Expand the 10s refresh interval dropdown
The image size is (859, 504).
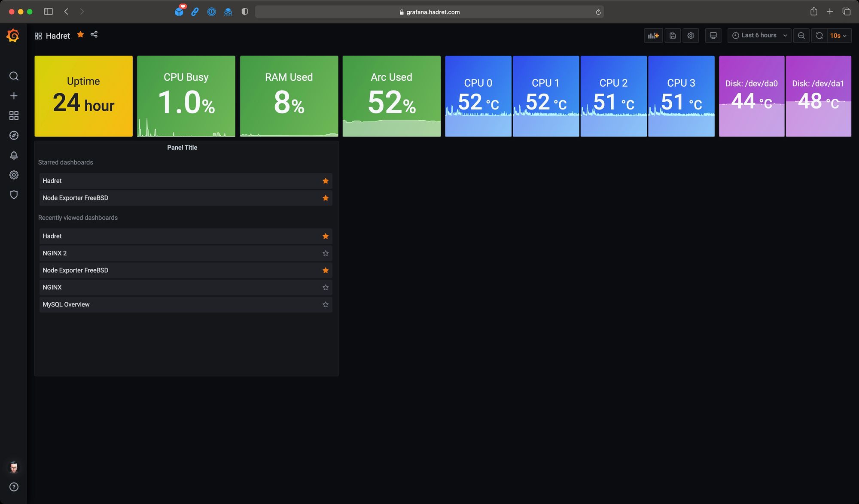(838, 36)
